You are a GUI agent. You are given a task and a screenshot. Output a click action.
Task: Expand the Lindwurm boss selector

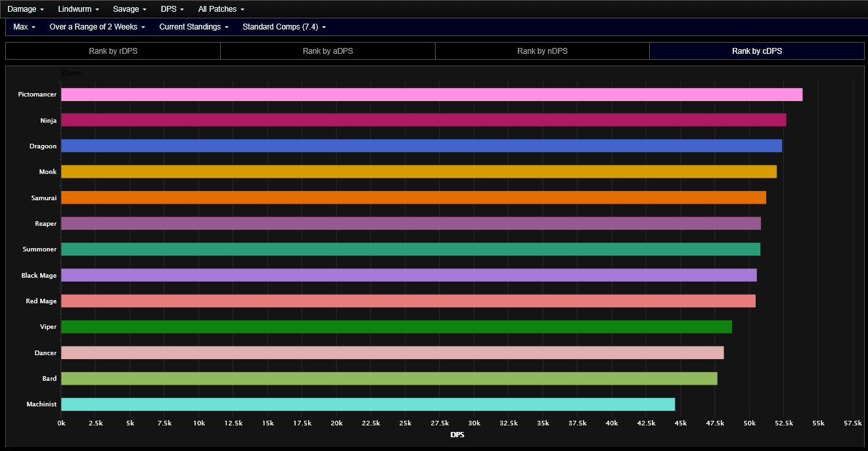click(78, 9)
